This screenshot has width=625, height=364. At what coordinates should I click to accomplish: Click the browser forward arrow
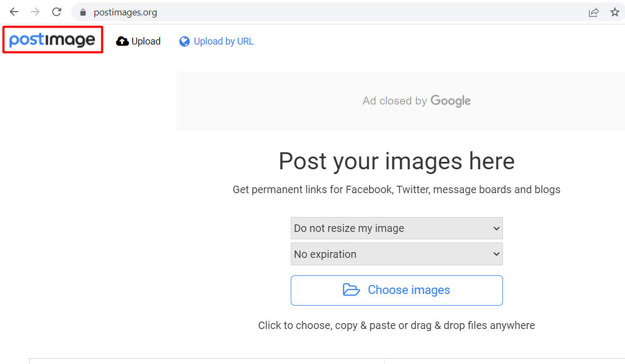(35, 12)
